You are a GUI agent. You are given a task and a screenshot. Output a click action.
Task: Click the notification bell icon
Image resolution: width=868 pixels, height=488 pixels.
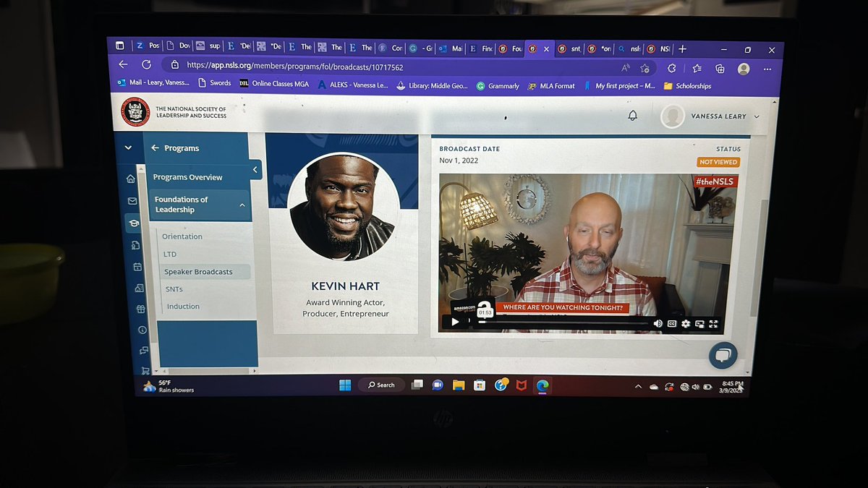point(633,116)
